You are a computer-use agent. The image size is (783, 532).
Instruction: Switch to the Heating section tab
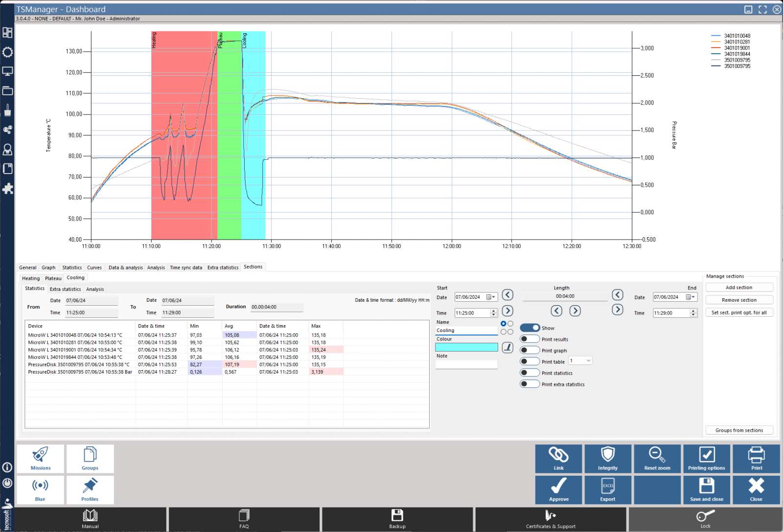pos(30,278)
